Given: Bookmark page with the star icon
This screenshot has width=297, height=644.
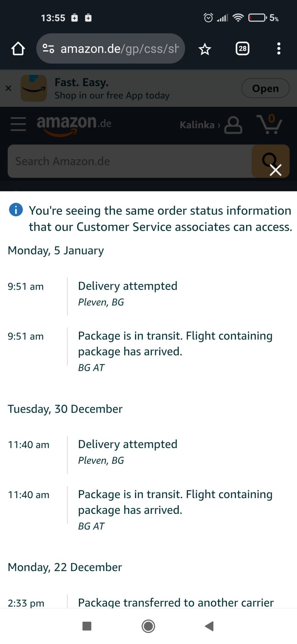Looking at the screenshot, I should click(205, 49).
